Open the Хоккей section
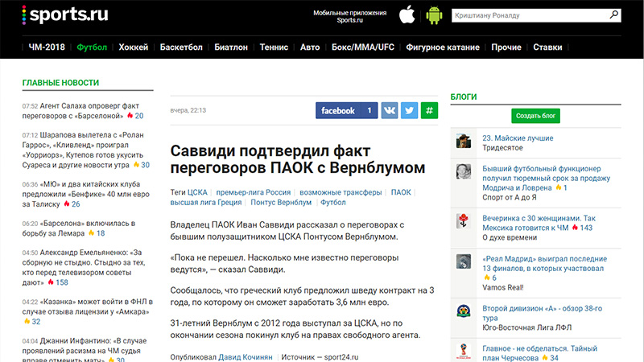The width and height of the screenshot is (644, 362). [x=134, y=47]
